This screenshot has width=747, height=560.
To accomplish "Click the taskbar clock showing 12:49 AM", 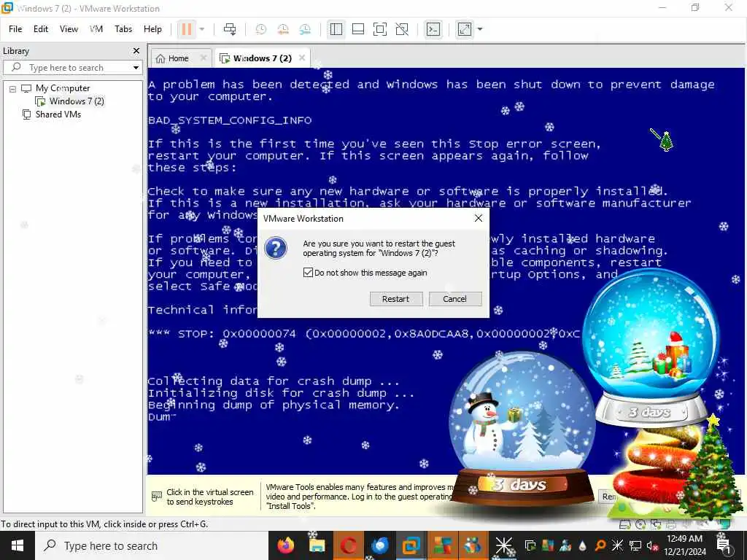I will pos(684,545).
